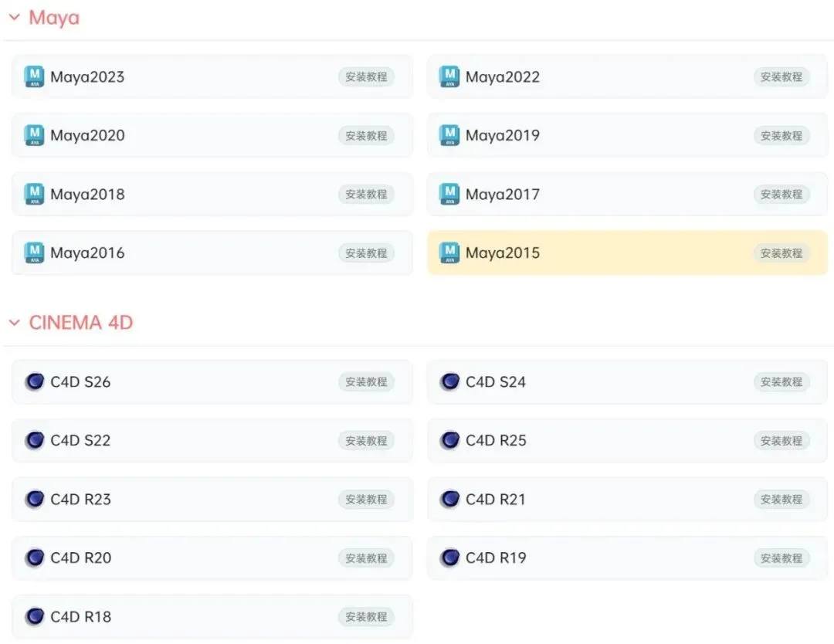834x644 pixels.
Task: Open 安装教程 for C4D R19
Action: (781, 558)
